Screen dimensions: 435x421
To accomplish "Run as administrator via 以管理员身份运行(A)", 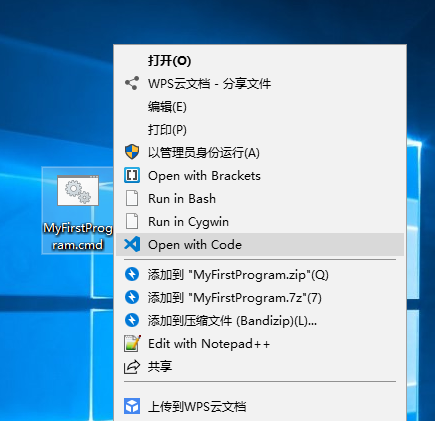I will click(260, 153).
